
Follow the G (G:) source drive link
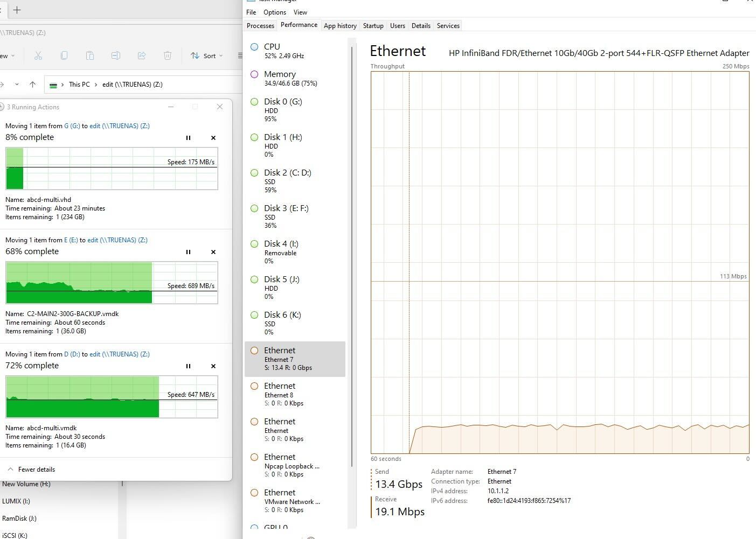click(x=72, y=126)
